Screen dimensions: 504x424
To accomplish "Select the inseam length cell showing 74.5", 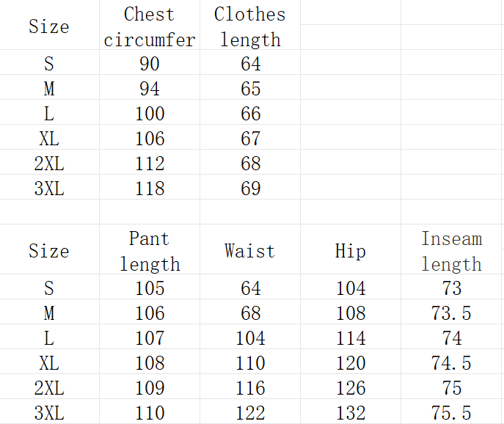I will click(452, 363).
